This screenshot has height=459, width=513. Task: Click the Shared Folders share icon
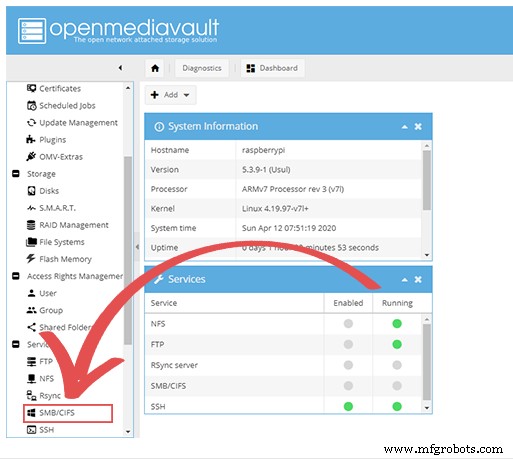[x=31, y=327]
